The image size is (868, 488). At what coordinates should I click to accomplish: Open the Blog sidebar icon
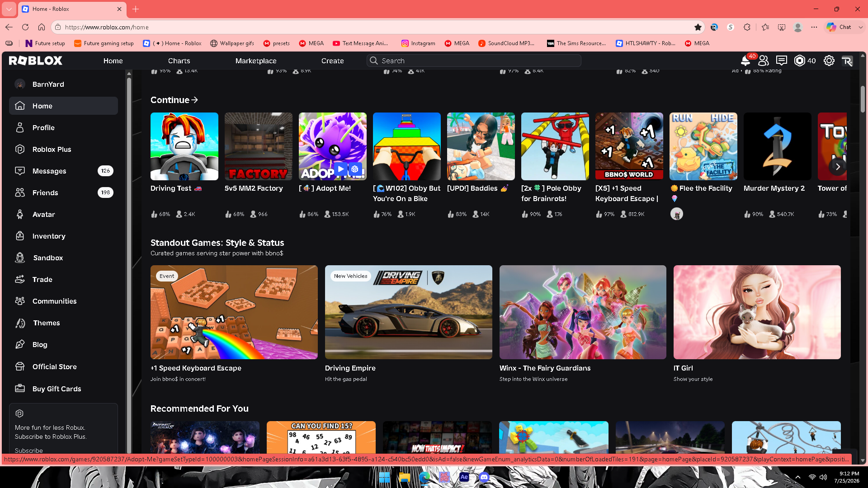(x=20, y=344)
